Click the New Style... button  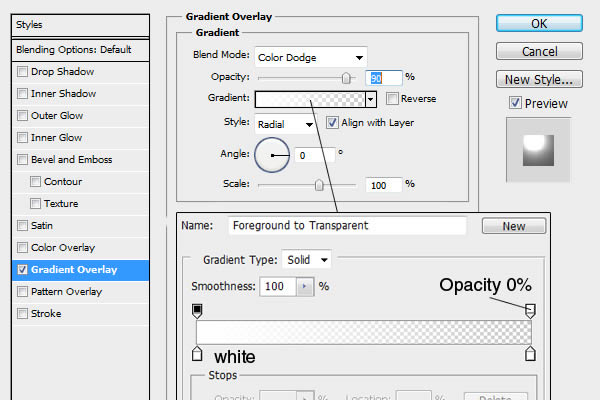[x=539, y=79]
